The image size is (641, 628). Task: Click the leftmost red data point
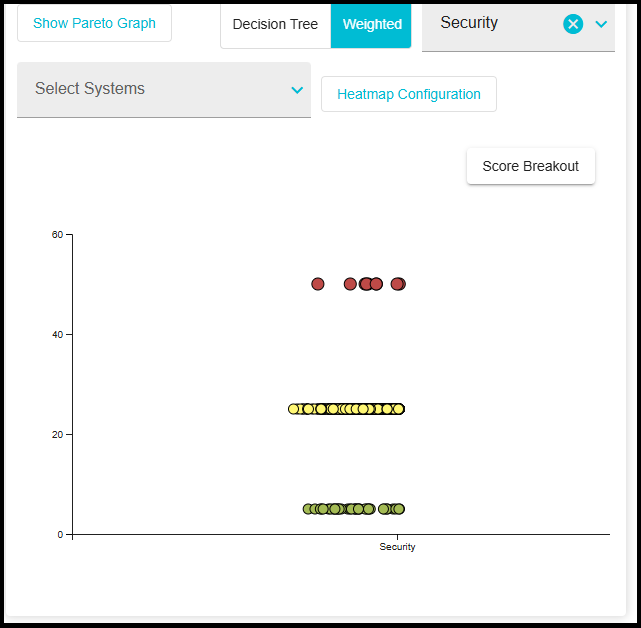click(x=318, y=284)
